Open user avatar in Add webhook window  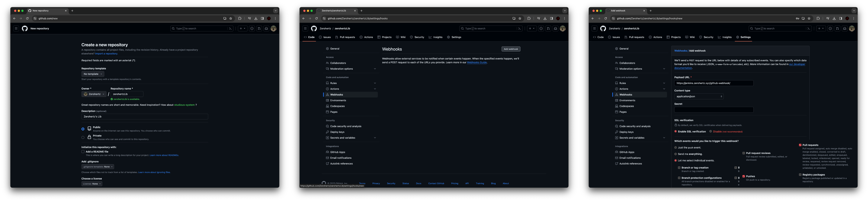tap(852, 29)
